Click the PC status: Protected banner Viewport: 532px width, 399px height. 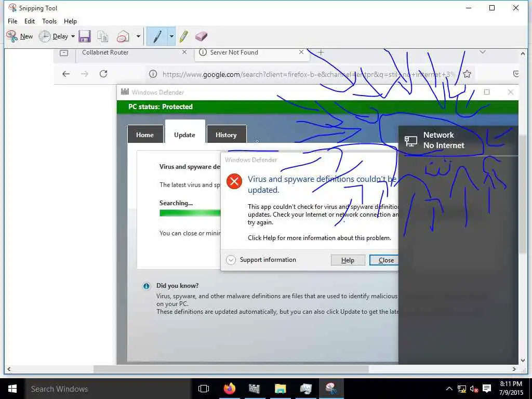tap(317, 107)
